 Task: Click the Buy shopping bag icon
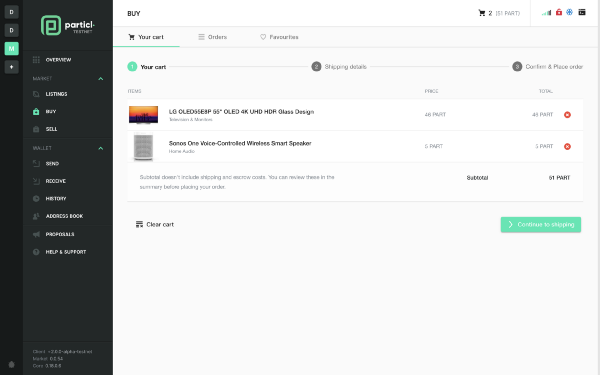tap(36, 112)
